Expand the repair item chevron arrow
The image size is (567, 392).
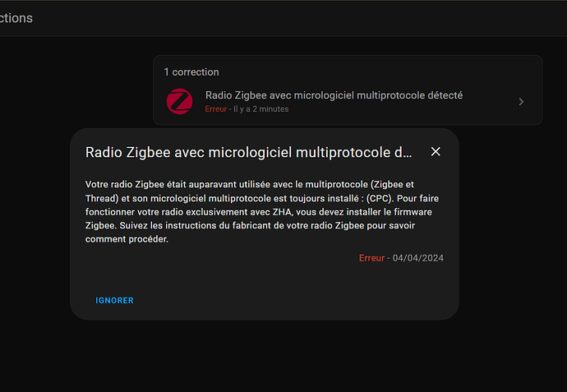(x=521, y=102)
